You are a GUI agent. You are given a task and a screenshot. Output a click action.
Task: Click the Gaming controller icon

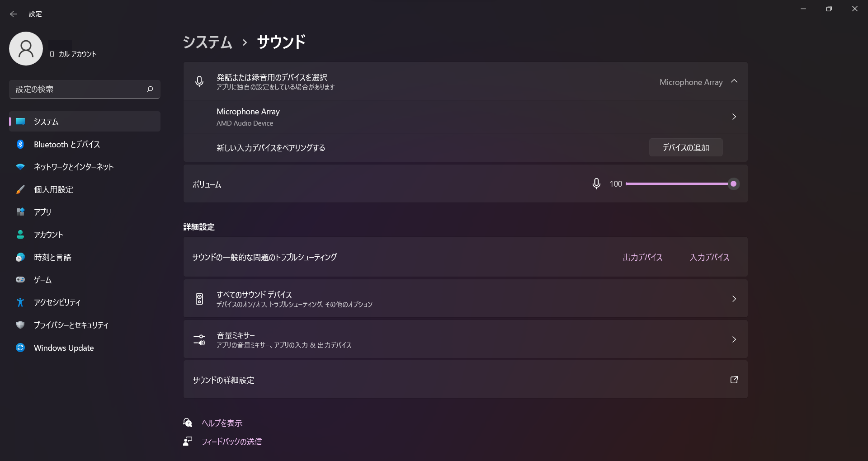(20, 279)
